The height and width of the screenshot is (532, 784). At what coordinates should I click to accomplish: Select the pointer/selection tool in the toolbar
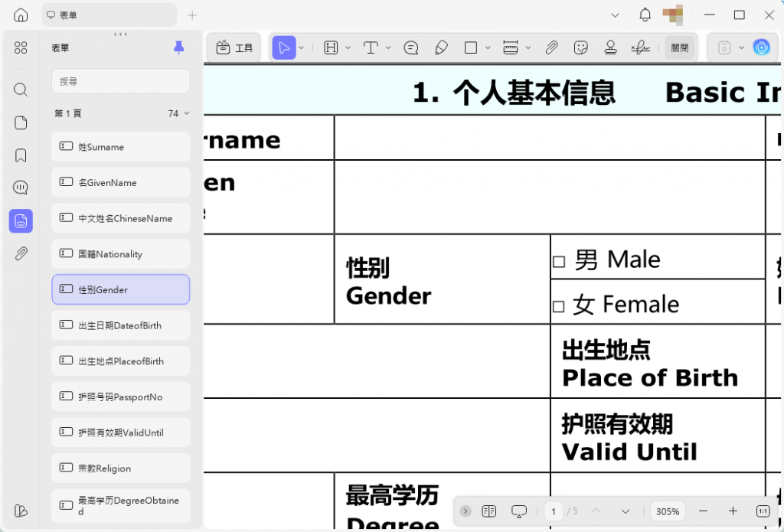[x=284, y=47]
